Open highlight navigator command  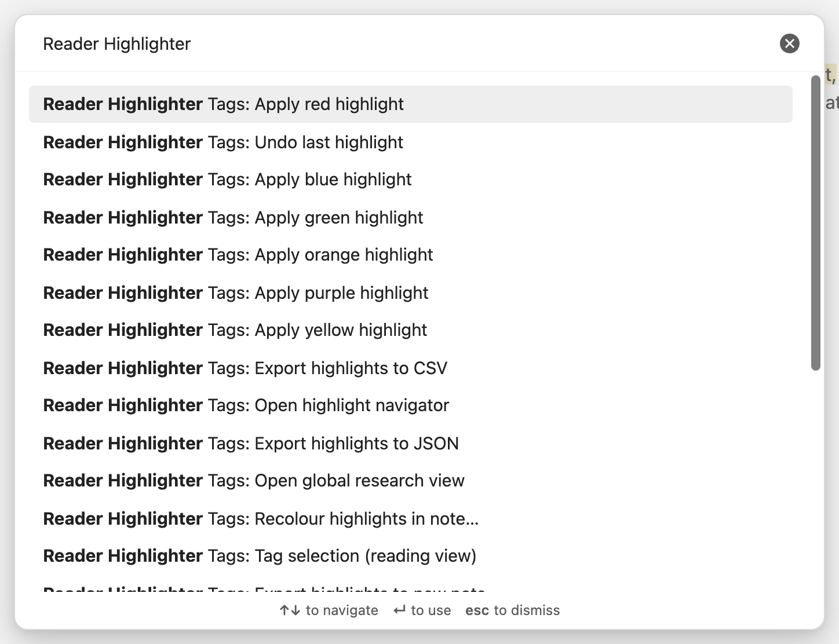tap(411, 405)
